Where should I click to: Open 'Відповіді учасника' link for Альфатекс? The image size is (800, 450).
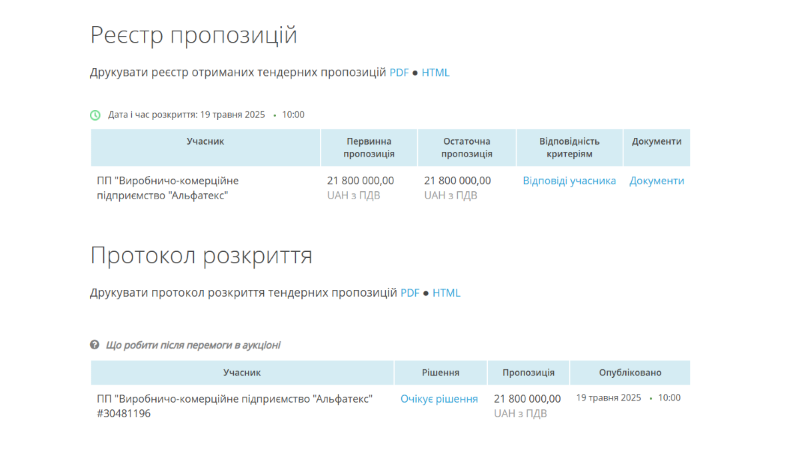569,181
